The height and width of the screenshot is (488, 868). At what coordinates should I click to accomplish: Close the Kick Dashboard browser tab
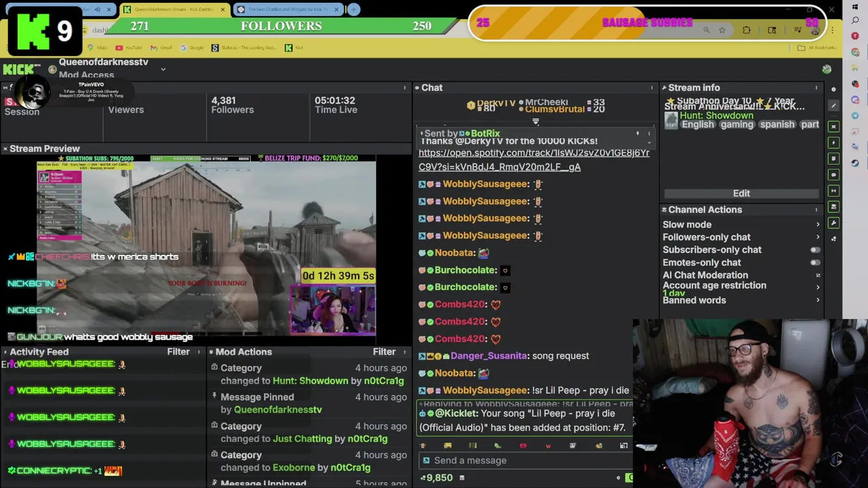tap(222, 9)
